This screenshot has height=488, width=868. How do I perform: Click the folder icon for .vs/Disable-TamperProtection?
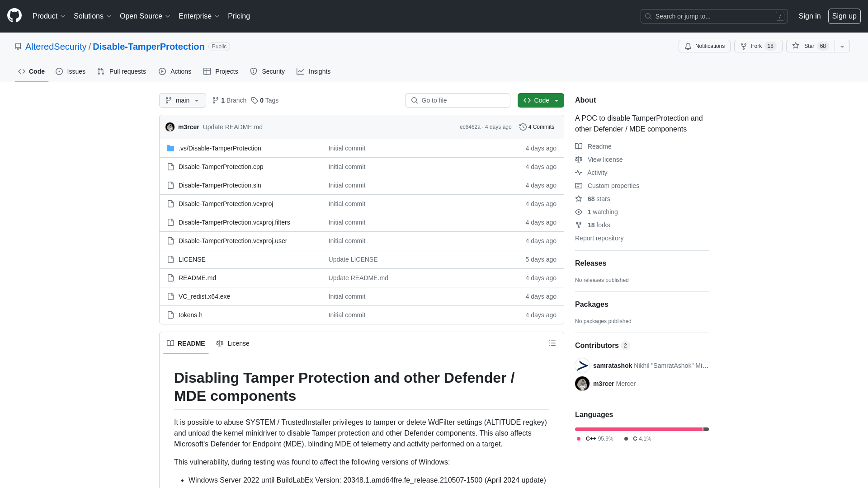pyautogui.click(x=170, y=148)
